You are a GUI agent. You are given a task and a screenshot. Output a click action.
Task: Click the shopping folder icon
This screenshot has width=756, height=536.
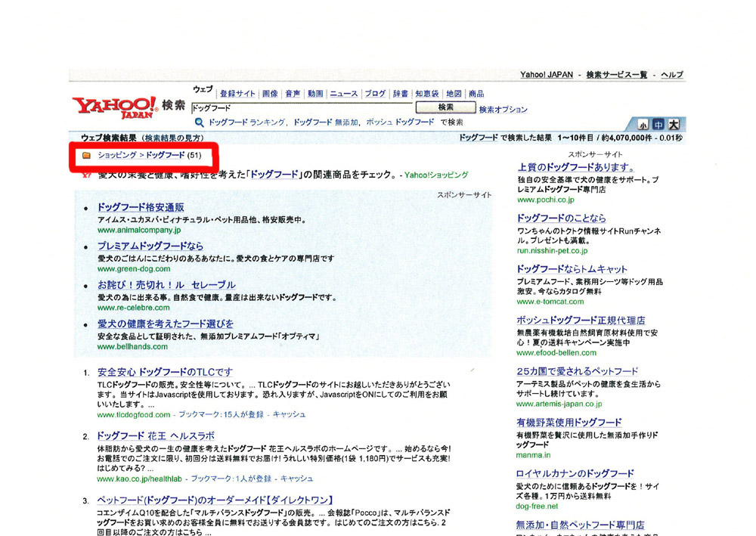86,155
